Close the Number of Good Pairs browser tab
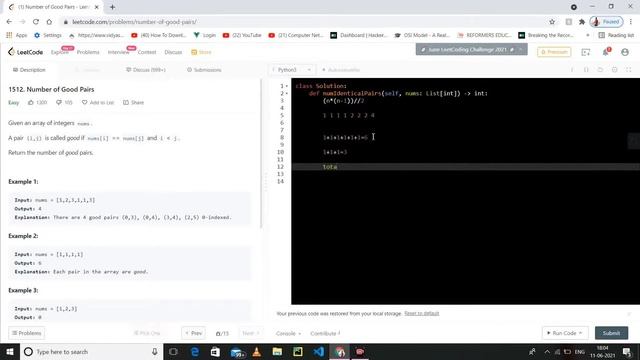The height and width of the screenshot is (360, 640). [96, 7]
